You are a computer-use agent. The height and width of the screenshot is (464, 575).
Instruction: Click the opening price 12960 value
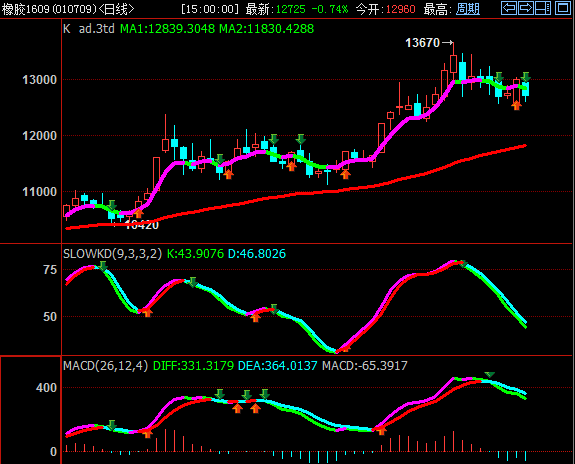tap(400, 9)
